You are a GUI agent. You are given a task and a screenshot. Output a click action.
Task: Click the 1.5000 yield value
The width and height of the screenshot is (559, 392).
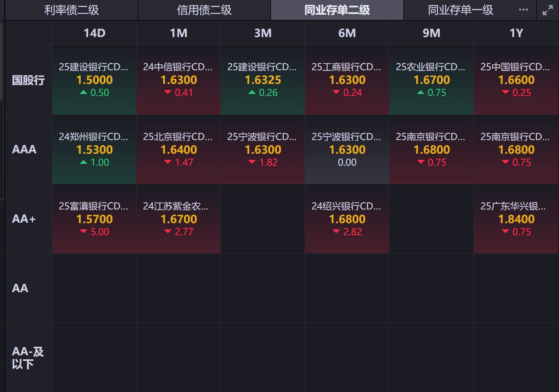(x=94, y=80)
